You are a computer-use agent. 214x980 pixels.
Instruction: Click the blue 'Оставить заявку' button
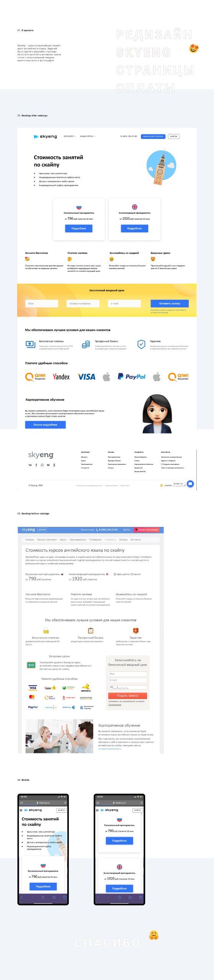pos(170,304)
